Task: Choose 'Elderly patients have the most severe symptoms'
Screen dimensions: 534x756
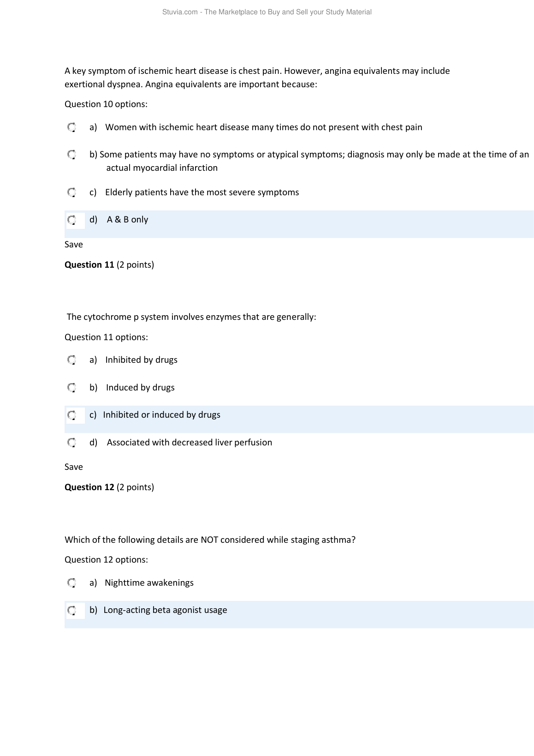Action: tap(71, 192)
